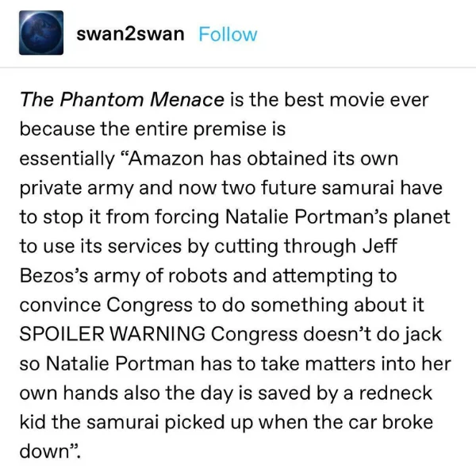476x476 pixels.
Task: Click the word essentially in the post
Action: pos(67,159)
